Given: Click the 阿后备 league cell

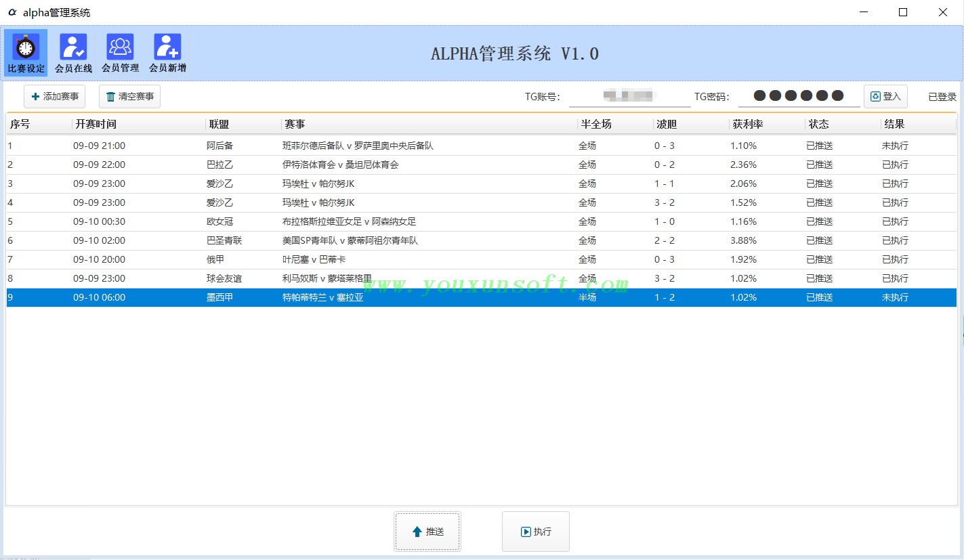Looking at the screenshot, I should (x=219, y=146).
